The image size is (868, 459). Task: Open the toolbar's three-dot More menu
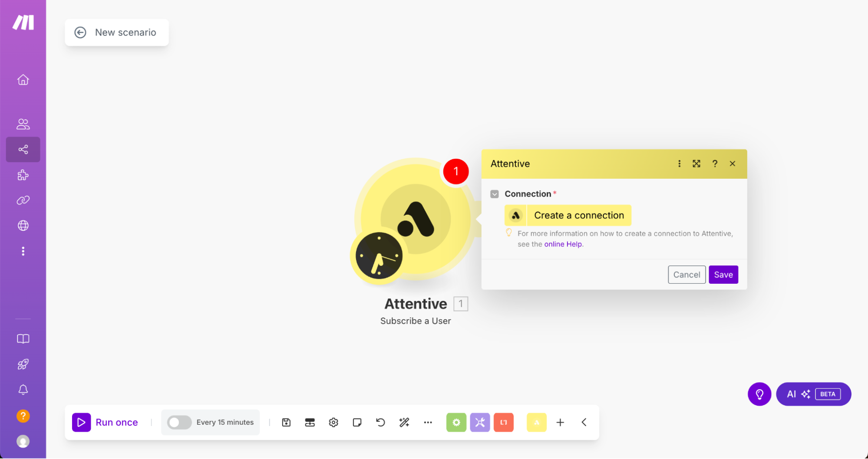pyautogui.click(x=428, y=423)
